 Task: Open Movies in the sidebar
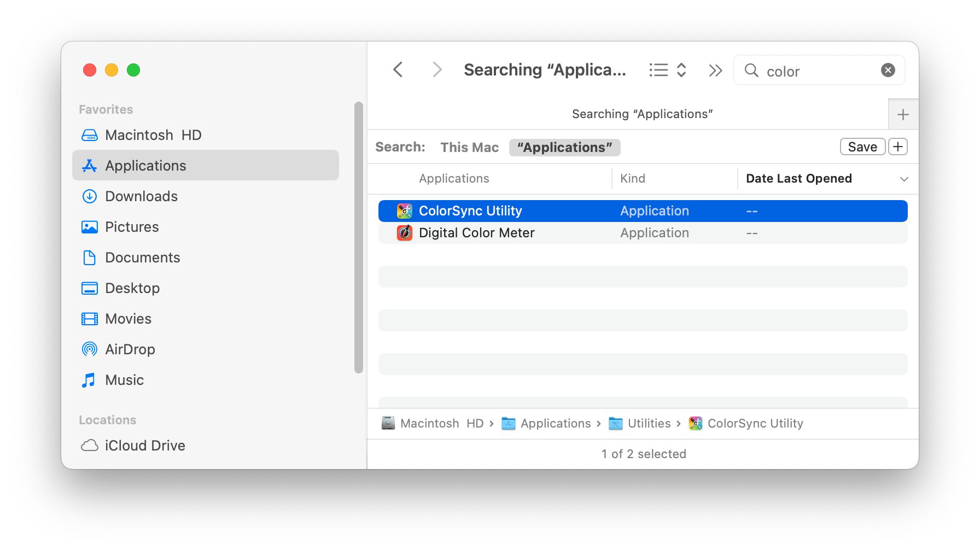206,319
